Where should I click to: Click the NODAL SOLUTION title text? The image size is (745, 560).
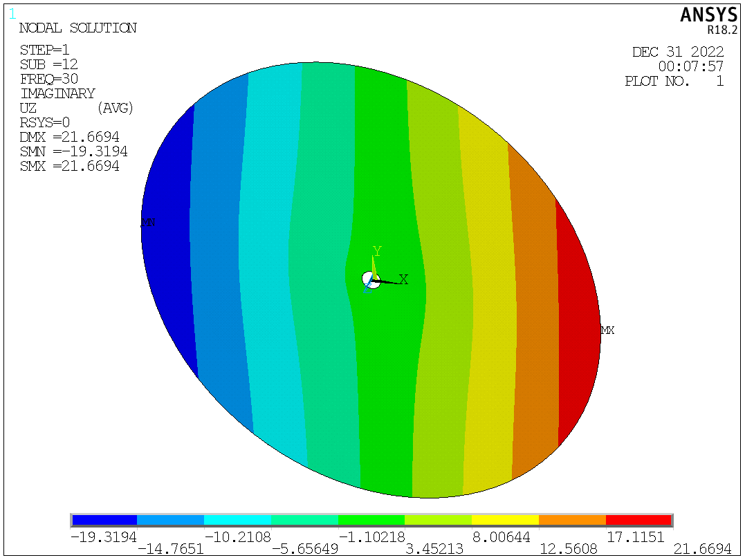[x=77, y=28]
